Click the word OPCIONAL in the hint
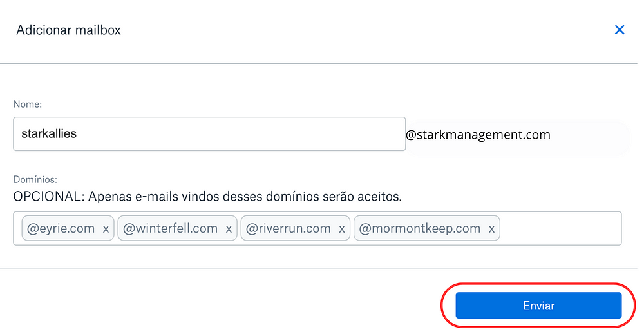Viewport: 644px width, 334px height. coord(48,197)
